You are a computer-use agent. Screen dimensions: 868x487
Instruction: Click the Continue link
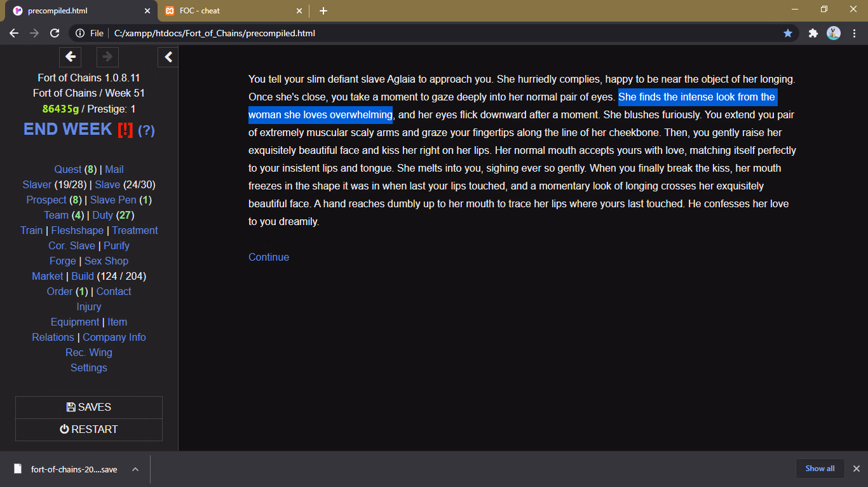(268, 257)
